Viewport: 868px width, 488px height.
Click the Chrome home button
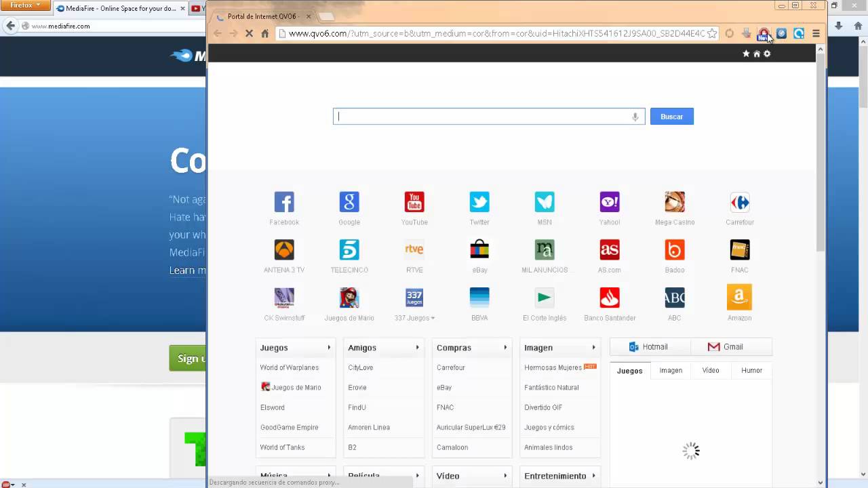pyautogui.click(x=265, y=33)
